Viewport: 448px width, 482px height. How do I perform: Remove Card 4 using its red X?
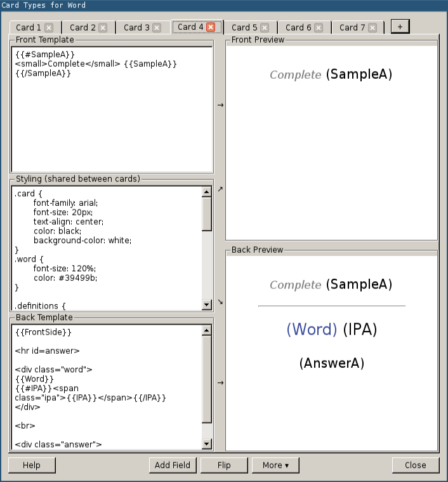coord(211,27)
